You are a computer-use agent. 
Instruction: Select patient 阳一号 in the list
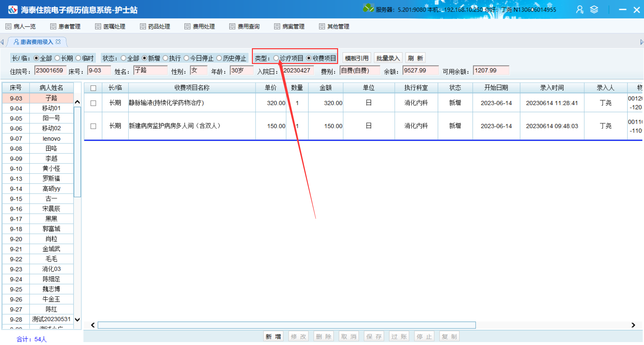click(38, 118)
